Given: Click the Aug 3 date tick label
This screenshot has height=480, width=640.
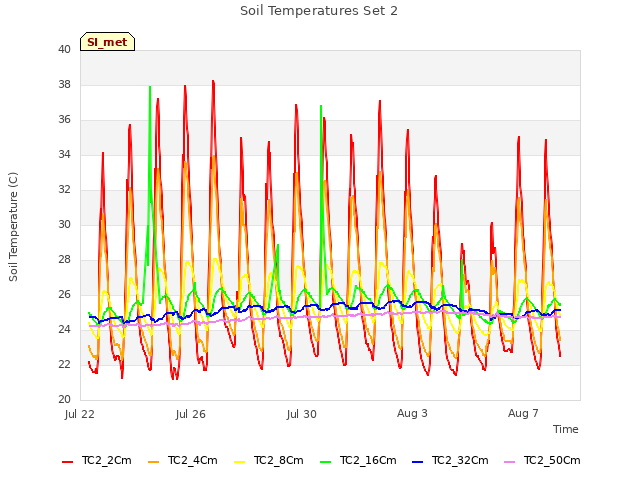Looking at the screenshot, I should point(412,413).
